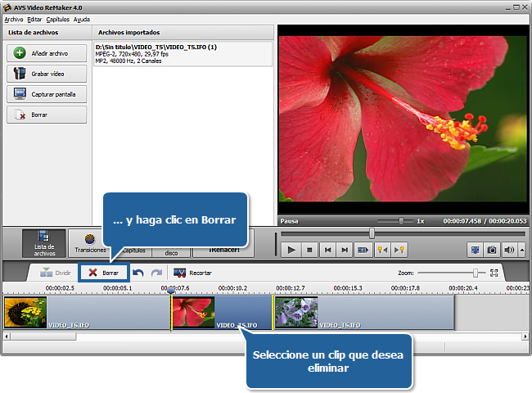Open the Capítulos menu
The height and width of the screenshot is (393, 532).
tap(57, 19)
